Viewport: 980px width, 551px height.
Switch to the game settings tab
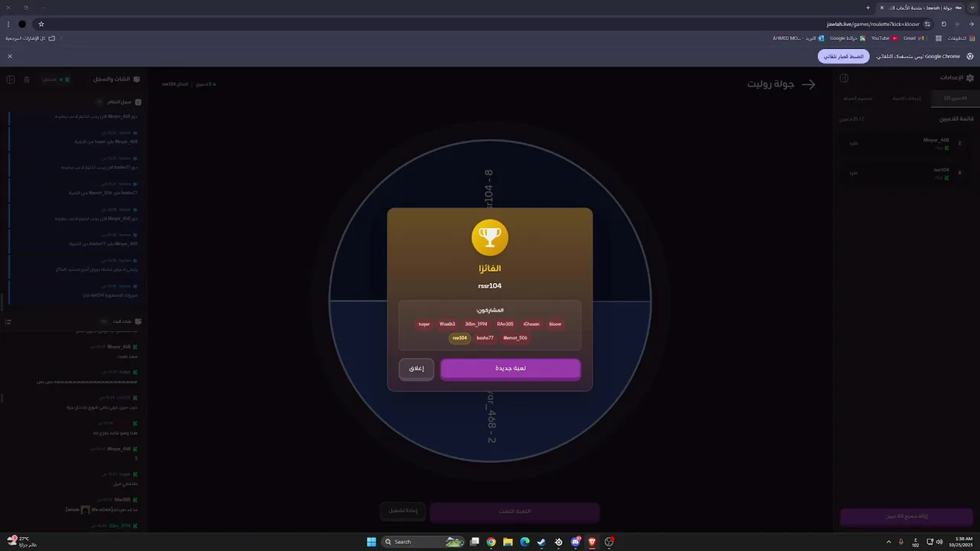[907, 99]
